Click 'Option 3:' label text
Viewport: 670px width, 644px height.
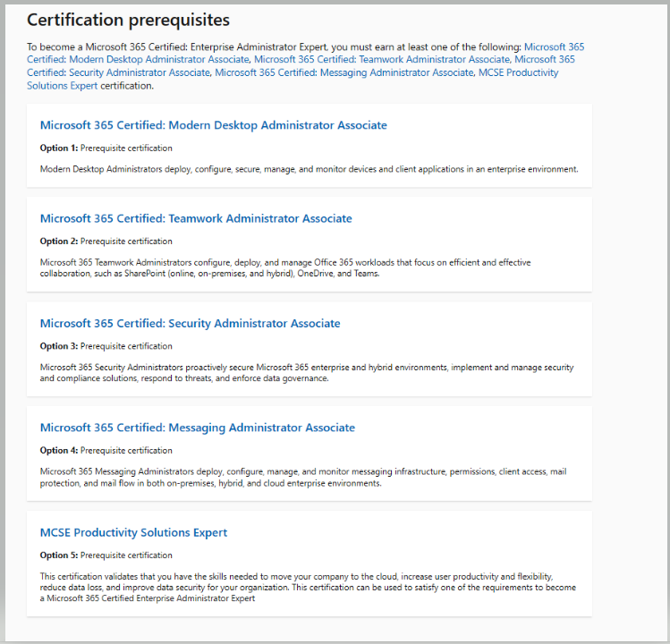coord(59,346)
